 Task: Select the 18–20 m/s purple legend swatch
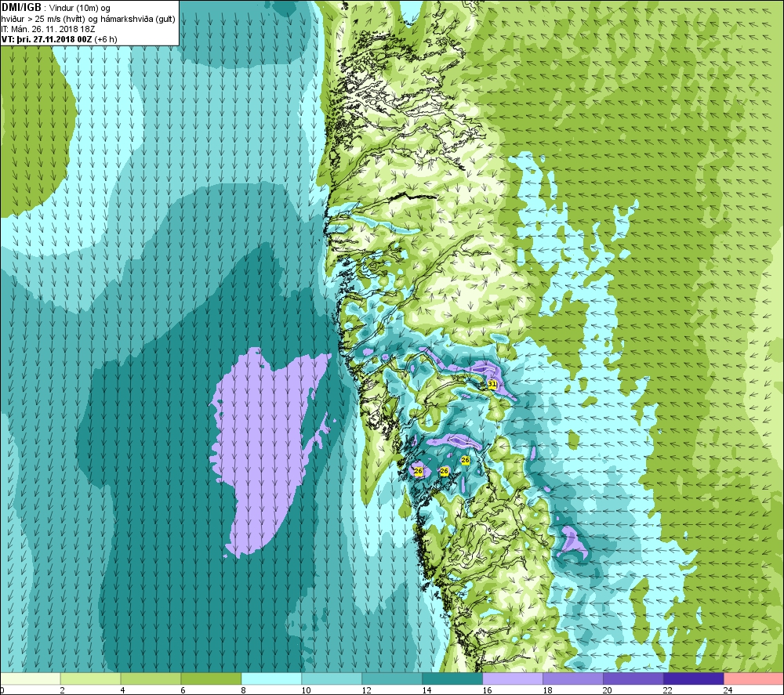click(573, 679)
